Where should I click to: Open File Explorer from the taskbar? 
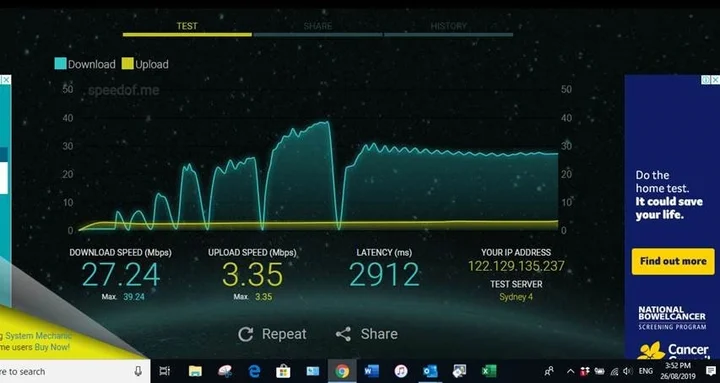[x=195, y=371]
